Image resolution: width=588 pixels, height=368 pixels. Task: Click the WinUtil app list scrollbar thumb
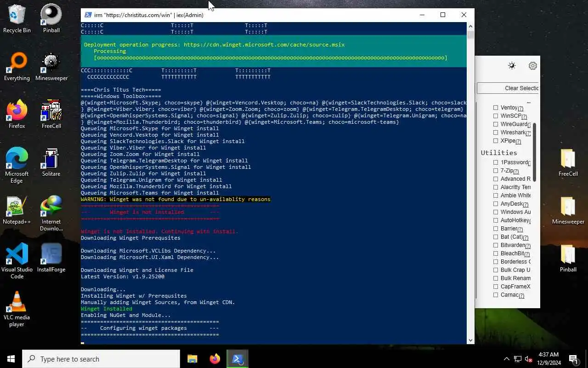[x=534, y=152]
